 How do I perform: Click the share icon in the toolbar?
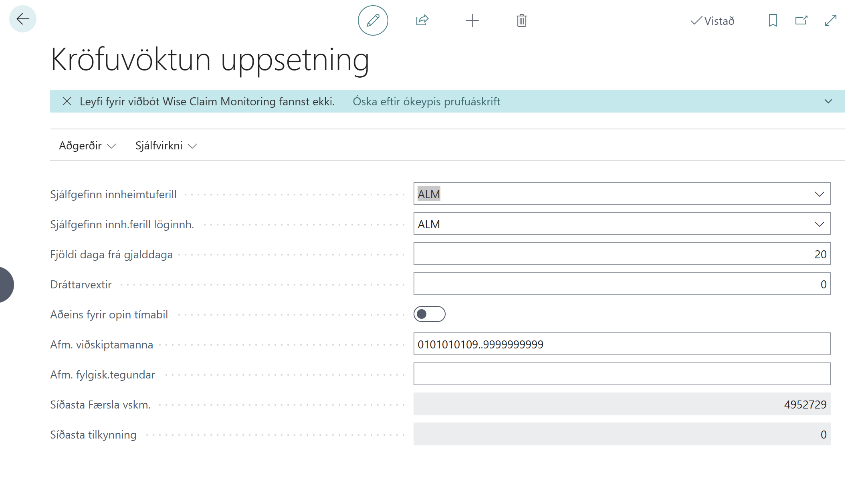point(422,20)
